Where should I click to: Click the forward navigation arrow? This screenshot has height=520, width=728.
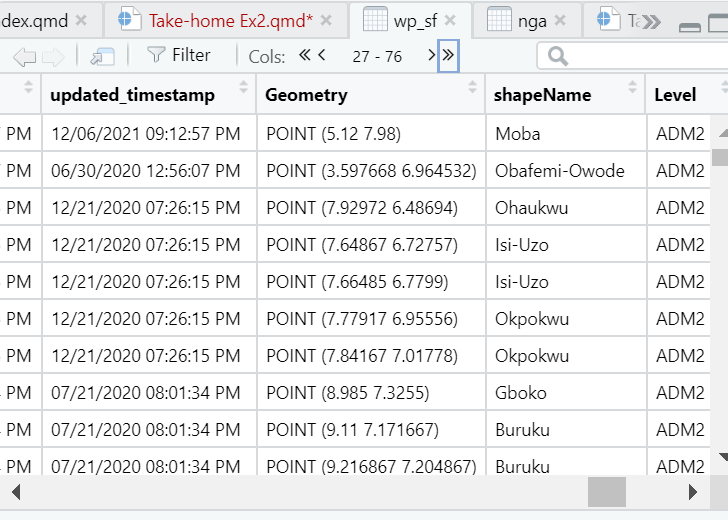point(53,57)
